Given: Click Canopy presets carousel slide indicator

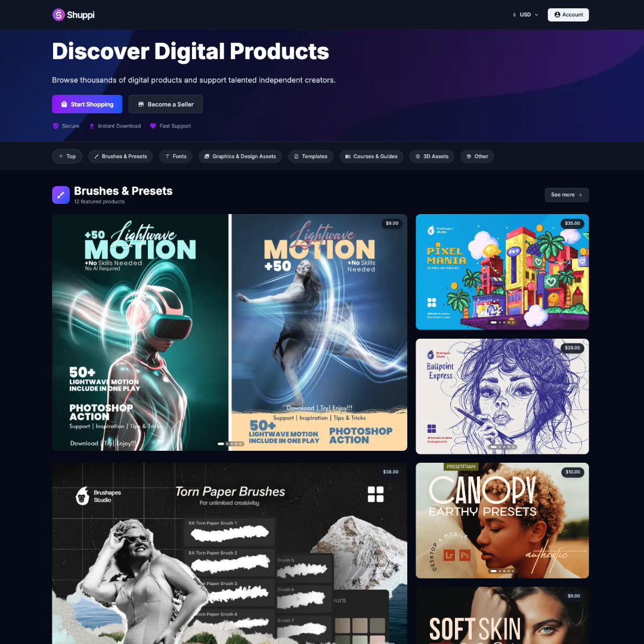Looking at the screenshot, I should pos(502,571).
